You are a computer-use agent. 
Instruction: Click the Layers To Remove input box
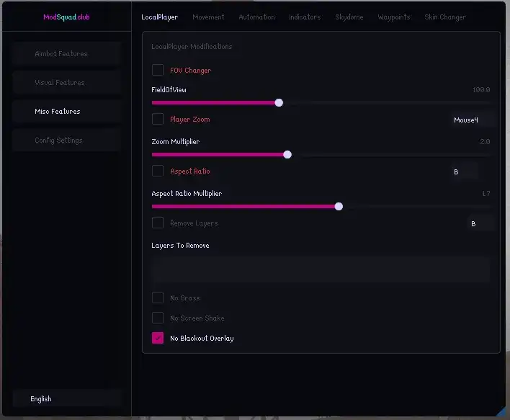tap(321, 269)
